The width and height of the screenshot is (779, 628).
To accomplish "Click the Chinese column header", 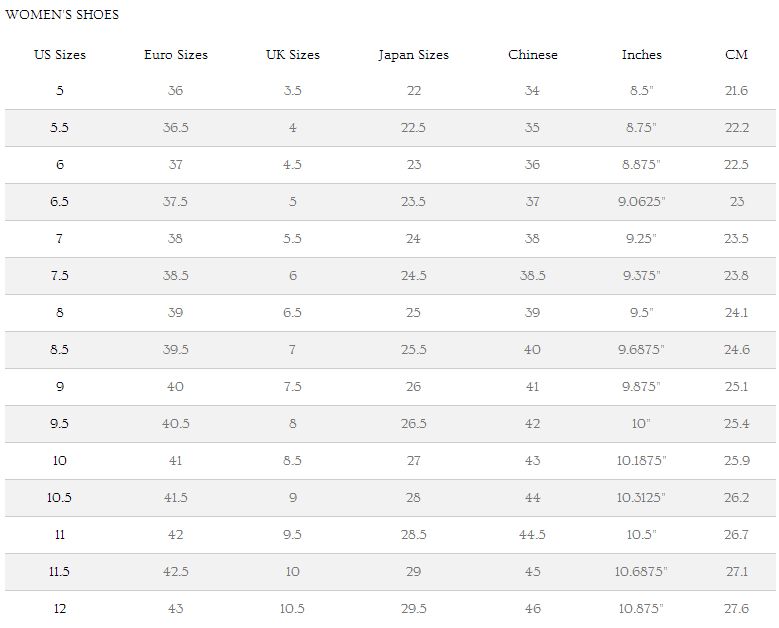I will tap(532, 55).
